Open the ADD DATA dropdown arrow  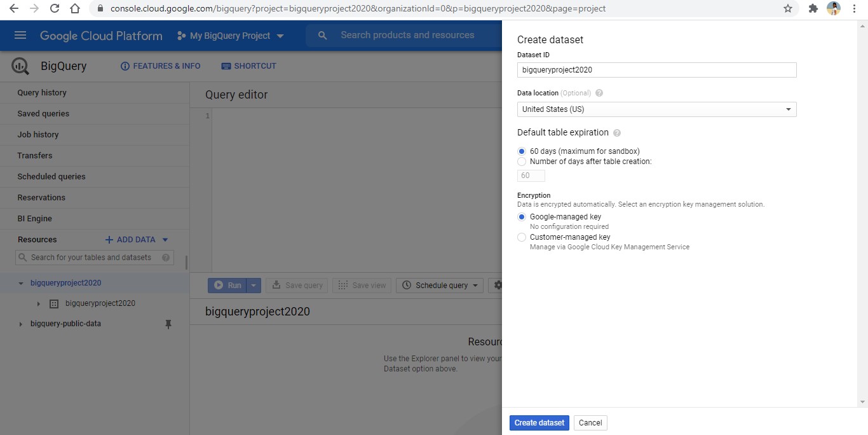(x=165, y=240)
